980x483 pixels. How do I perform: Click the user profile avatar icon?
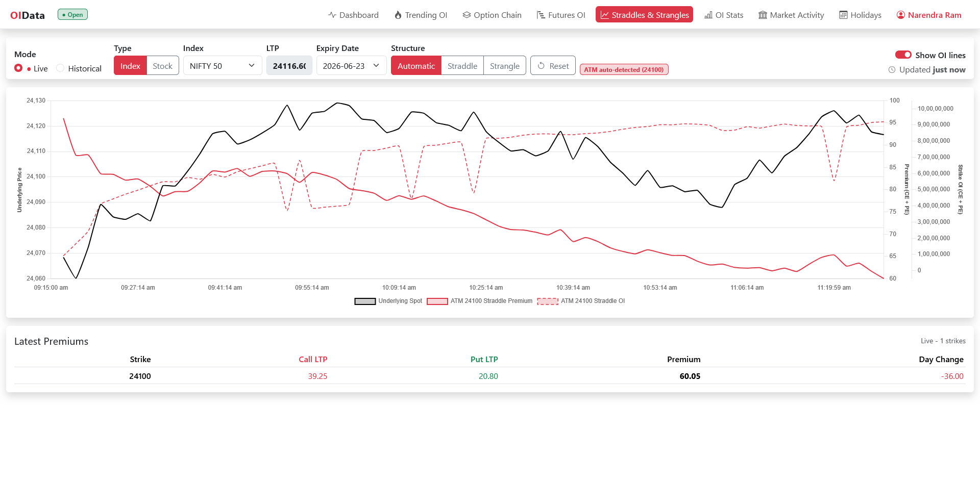click(901, 15)
